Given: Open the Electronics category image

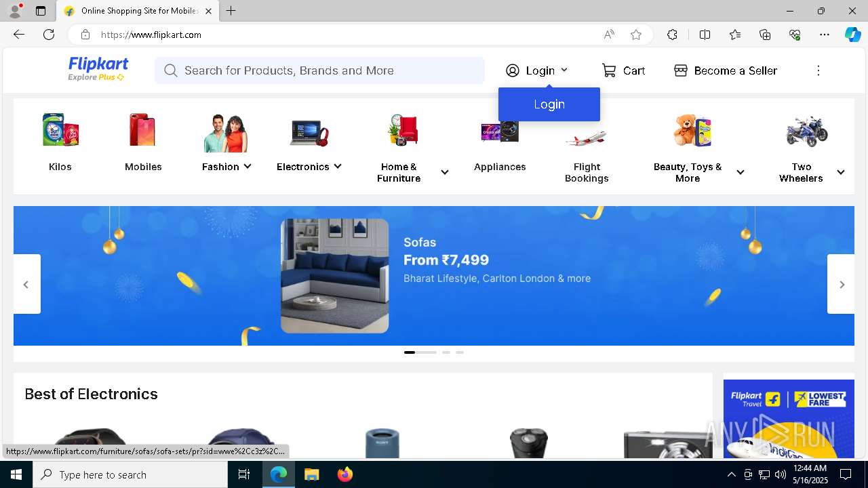Looking at the screenshot, I should pyautogui.click(x=309, y=132).
